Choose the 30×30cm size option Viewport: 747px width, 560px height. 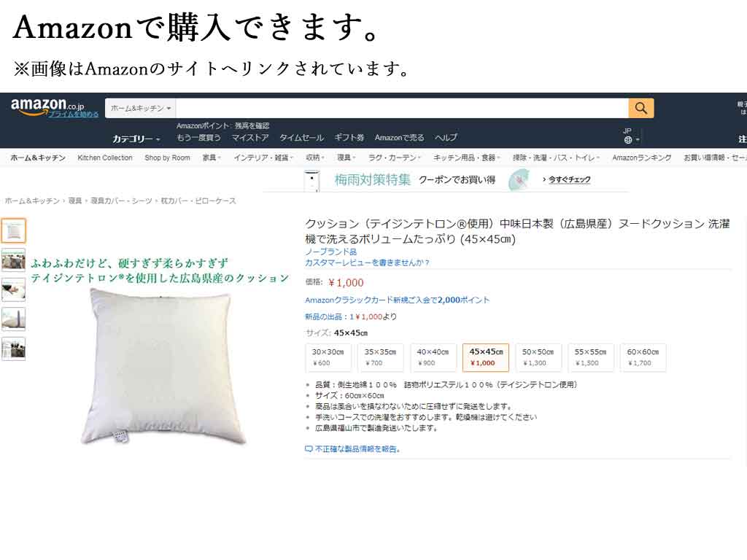point(328,357)
